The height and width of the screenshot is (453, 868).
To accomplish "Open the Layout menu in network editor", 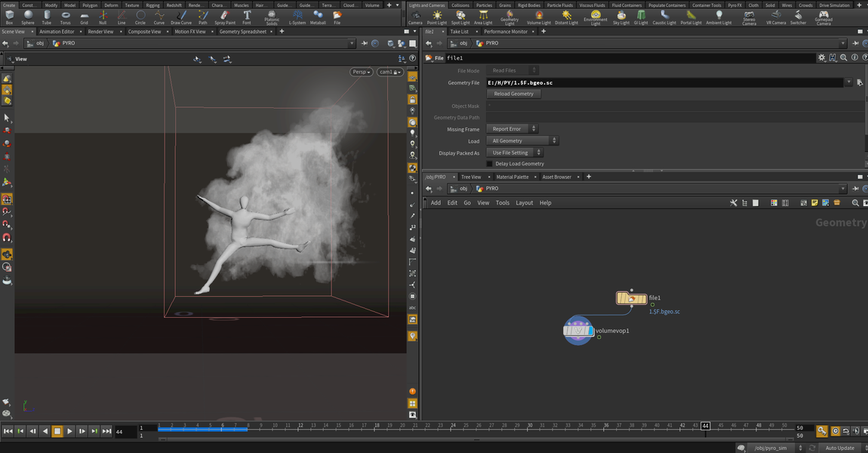I will click(x=525, y=202).
